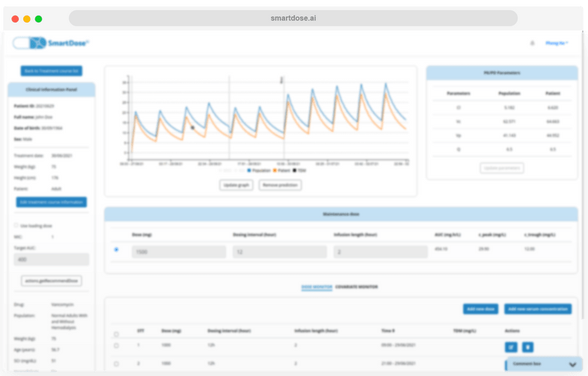Select the Dose Monitor tab
Image resolution: width=588 pixels, height=376 pixels.
[317, 287]
